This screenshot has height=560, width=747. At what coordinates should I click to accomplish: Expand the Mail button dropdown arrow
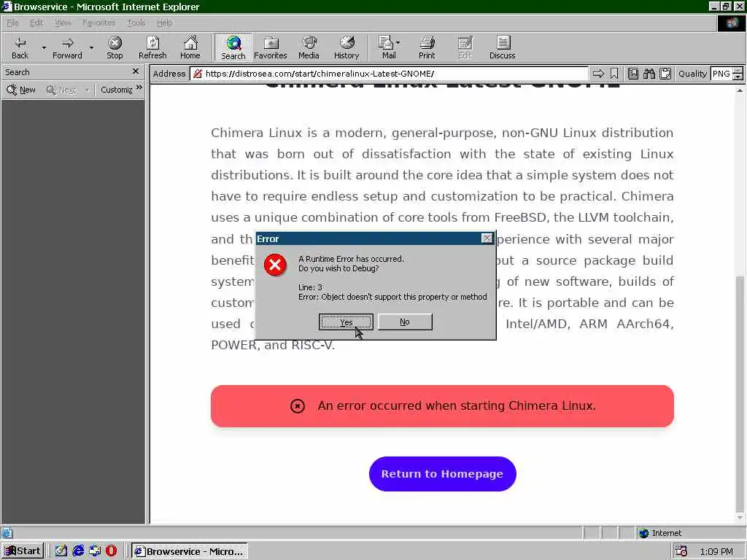398,43
